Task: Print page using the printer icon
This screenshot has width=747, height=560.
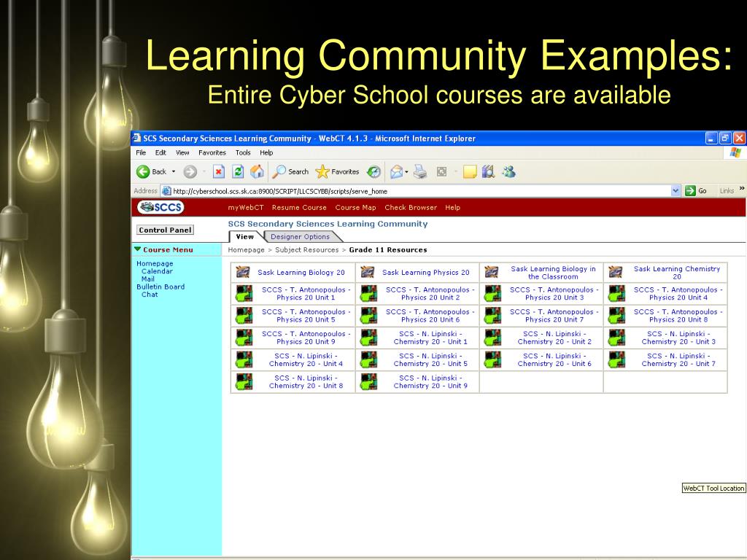Action: [420, 171]
